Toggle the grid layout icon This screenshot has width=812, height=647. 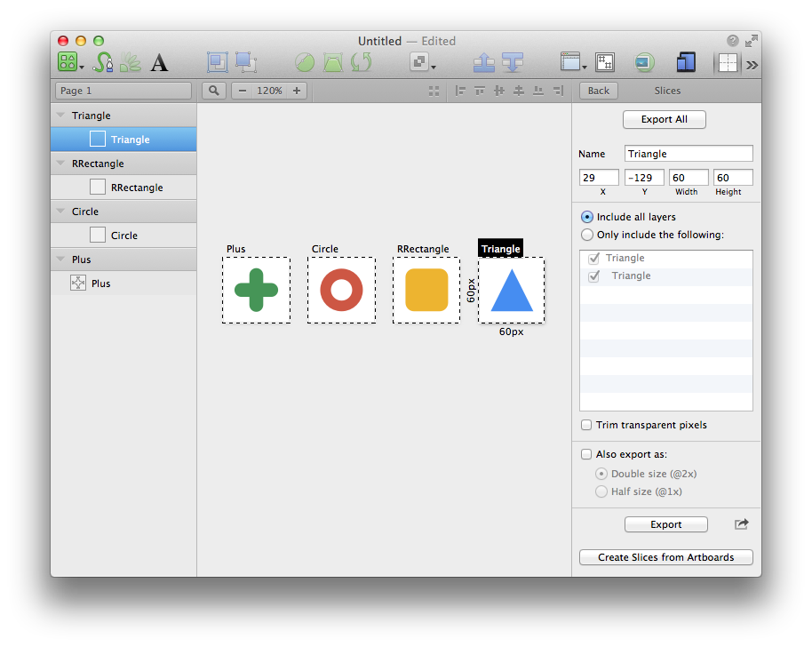tap(728, 63)
